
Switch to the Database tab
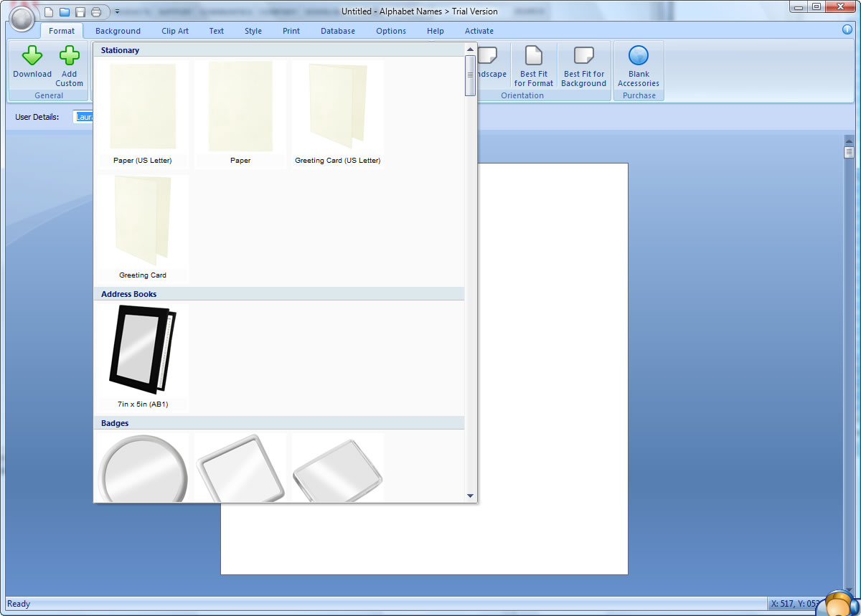[338, 31]
